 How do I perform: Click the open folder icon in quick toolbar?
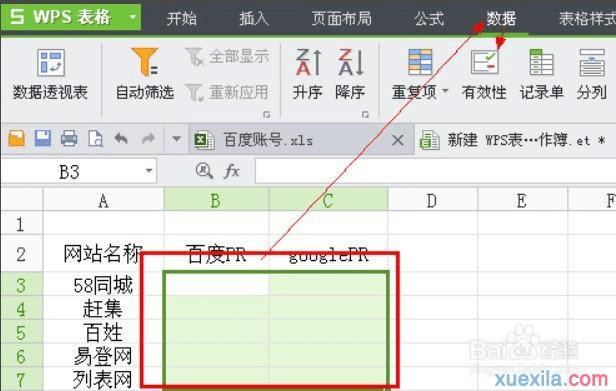click(16, 139)
